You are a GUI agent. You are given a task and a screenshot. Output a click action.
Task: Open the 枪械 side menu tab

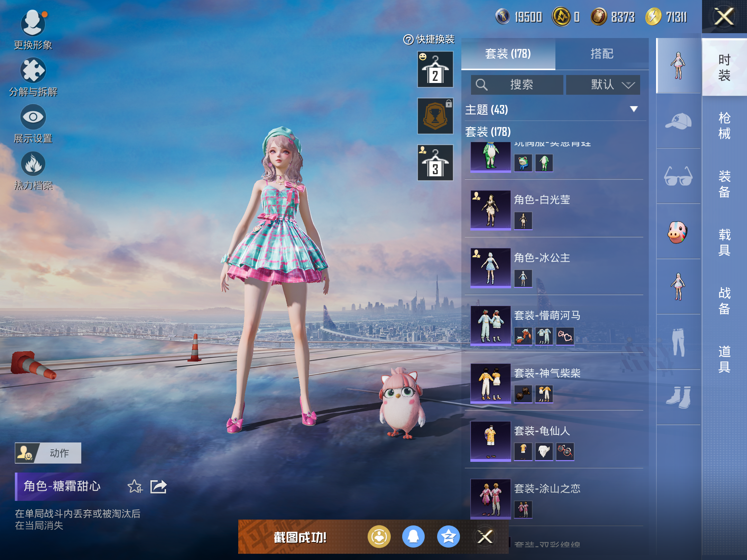tap(724, 126)
